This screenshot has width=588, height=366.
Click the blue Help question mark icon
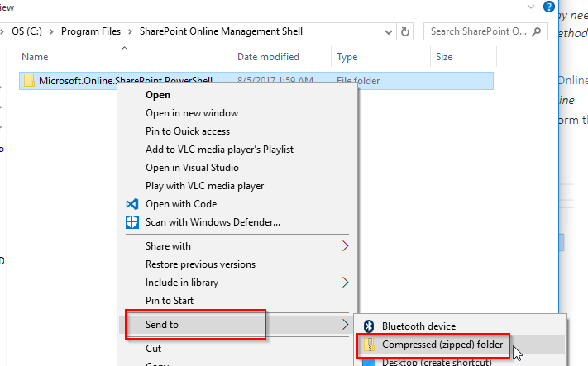point(548,7)
